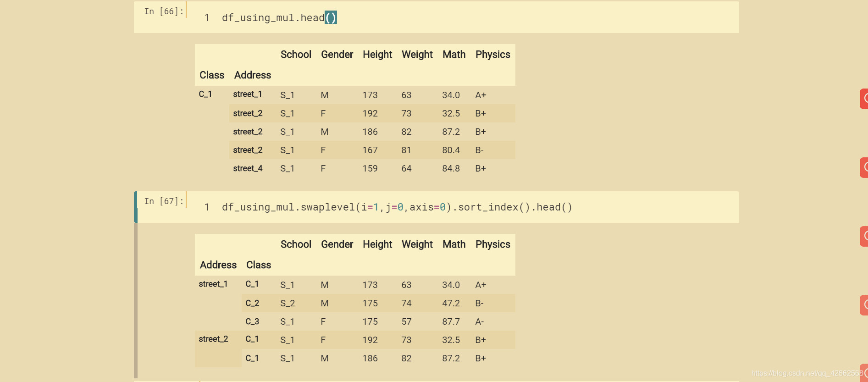868x382 pixels.
Task: Click the height value 167
Action: tap(370, 150)
